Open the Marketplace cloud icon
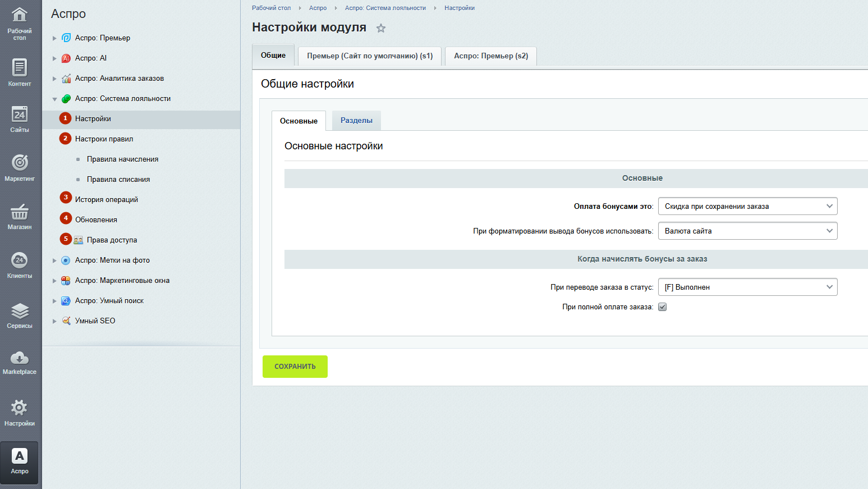The height and width of the screenshot is (489, 868). (20, 358)
